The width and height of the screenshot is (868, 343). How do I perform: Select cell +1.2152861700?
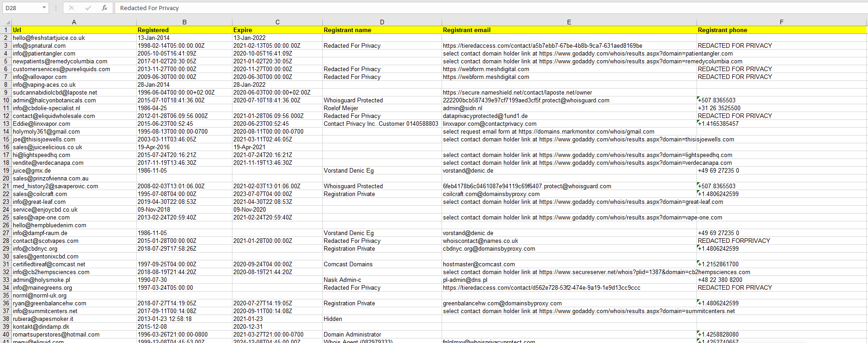point(782,264)
